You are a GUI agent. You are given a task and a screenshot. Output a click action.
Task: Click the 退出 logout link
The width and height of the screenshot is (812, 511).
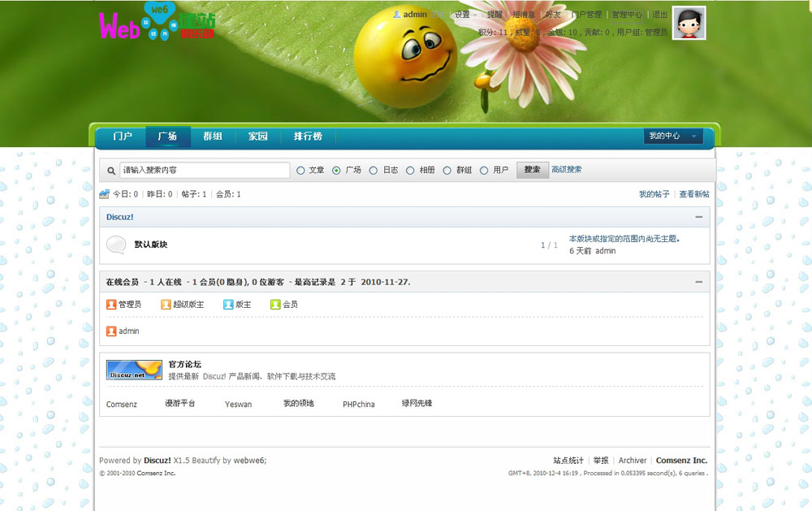click(659, 15)
